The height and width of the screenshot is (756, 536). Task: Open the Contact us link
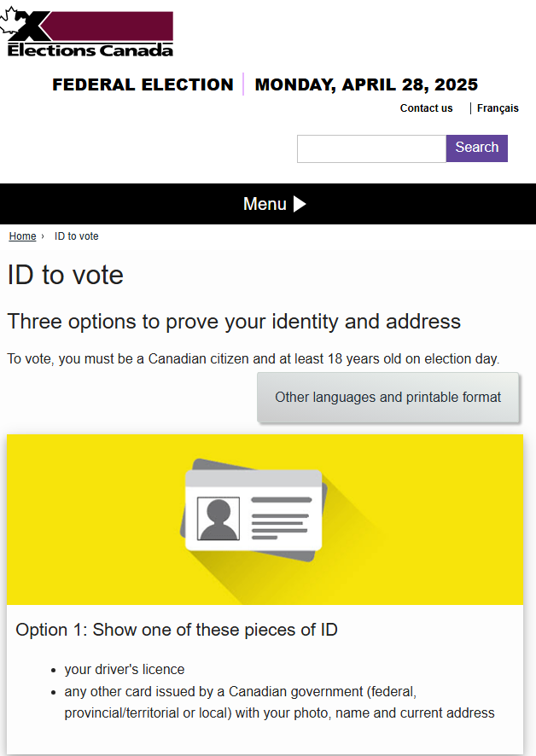(x=426, y=108)
